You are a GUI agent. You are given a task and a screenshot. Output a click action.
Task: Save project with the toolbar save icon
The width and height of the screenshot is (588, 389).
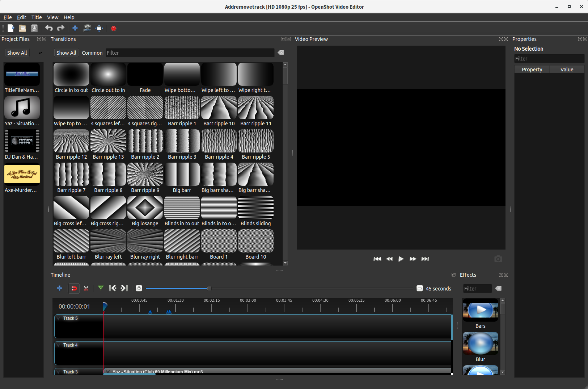pos(34,28)
